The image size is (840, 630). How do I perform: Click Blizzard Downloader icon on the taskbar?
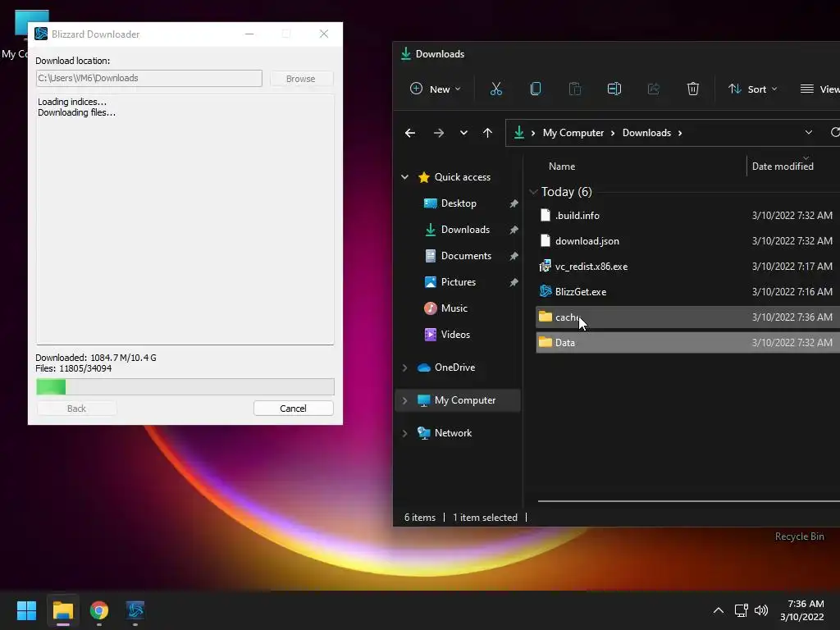(135, 610)
